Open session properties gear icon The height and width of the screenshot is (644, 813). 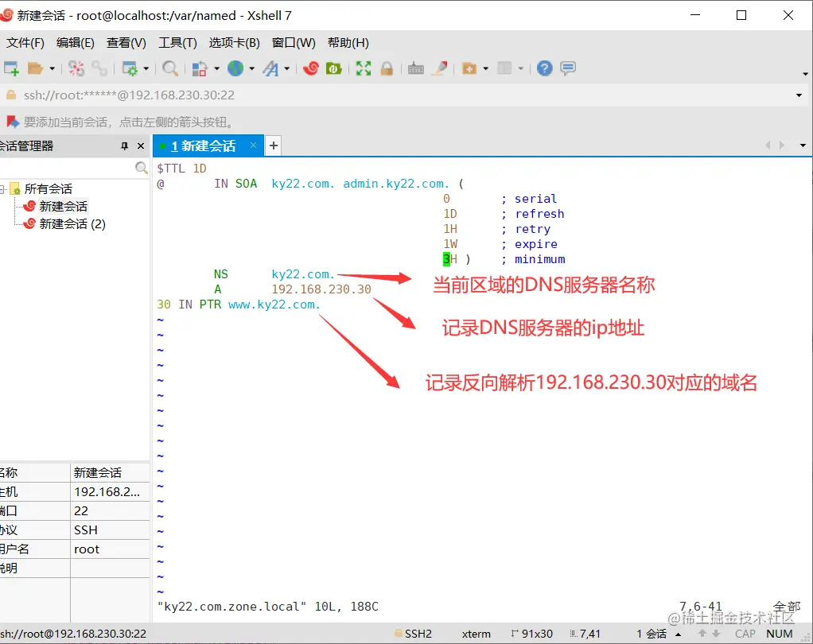click(129, 68)
